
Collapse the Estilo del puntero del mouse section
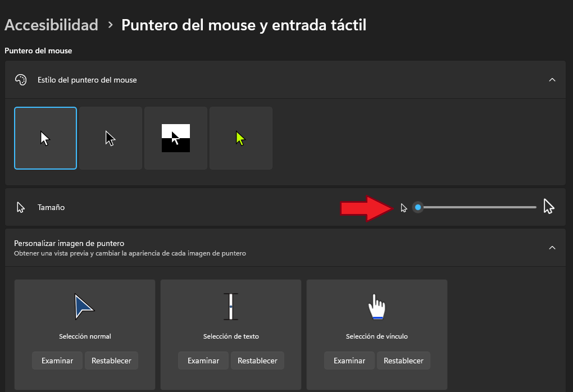[x=552, y=80]
